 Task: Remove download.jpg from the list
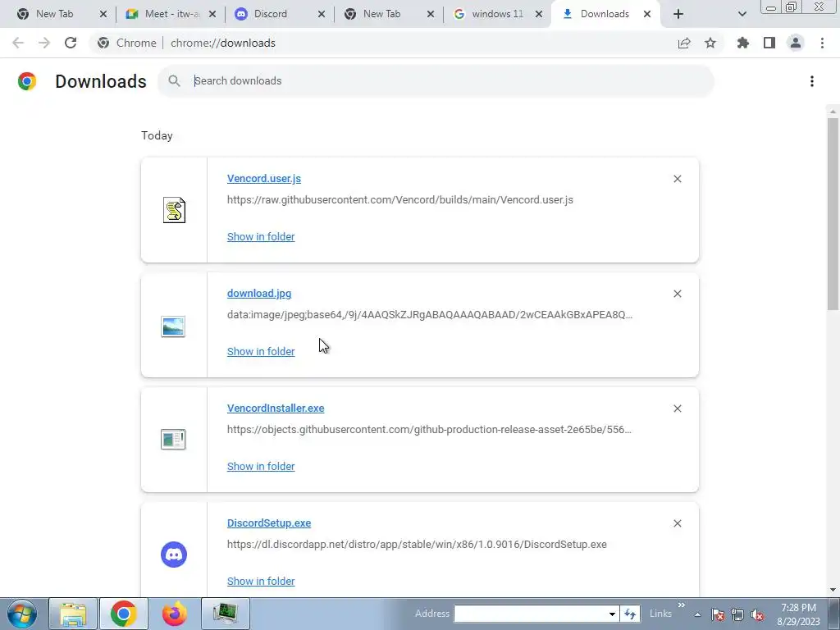coord(677,294)
